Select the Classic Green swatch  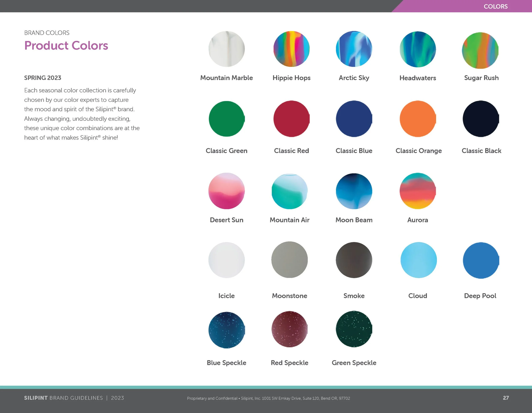(x=227, y=119)
